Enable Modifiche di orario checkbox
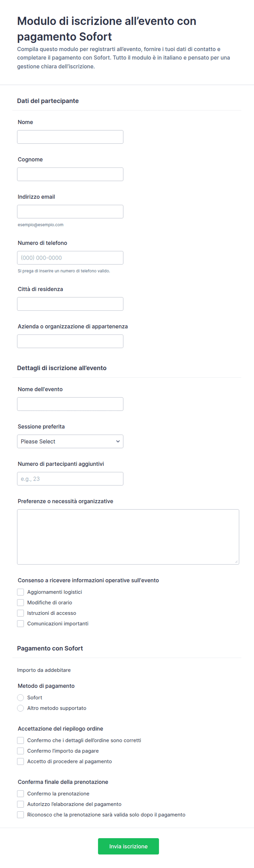 point(20,602)
